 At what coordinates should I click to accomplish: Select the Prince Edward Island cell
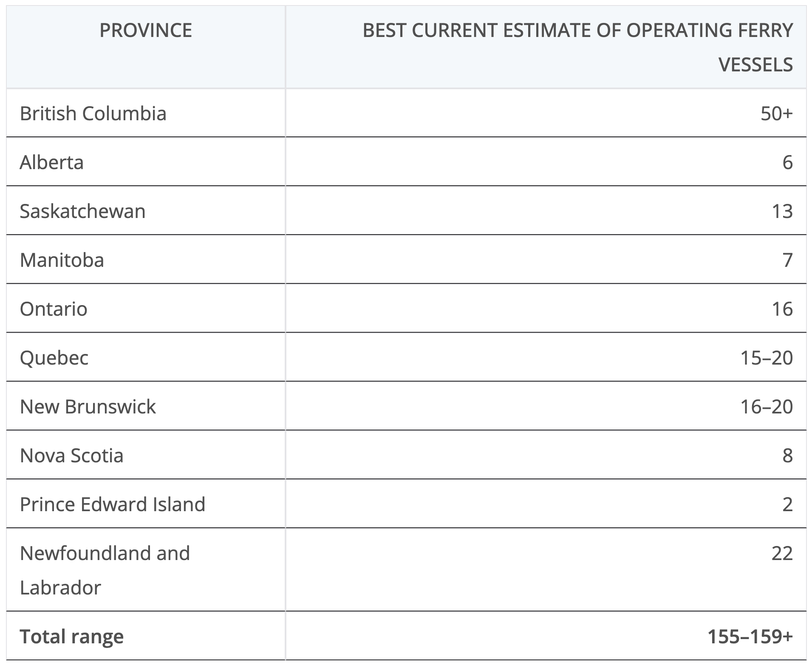(x=113, y=504)
